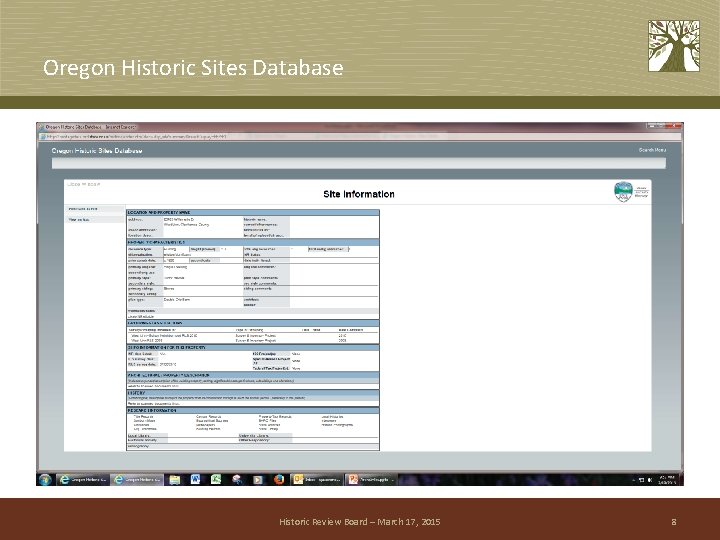Close the Internet Explorer window
Image resolution: width=720 pixels, height=540 pixels.
(x=674, y=126)
